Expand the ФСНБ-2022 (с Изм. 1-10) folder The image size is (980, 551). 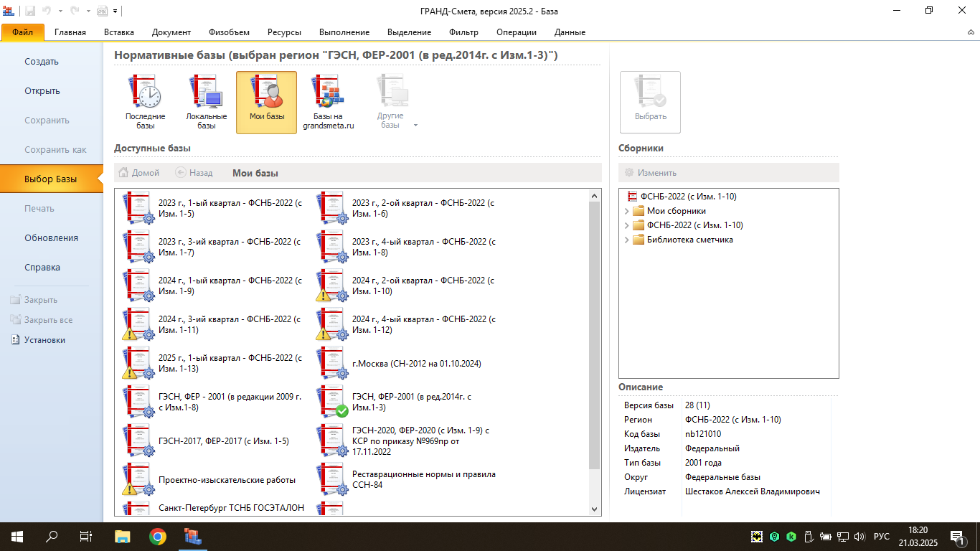[x=627, y=225]
